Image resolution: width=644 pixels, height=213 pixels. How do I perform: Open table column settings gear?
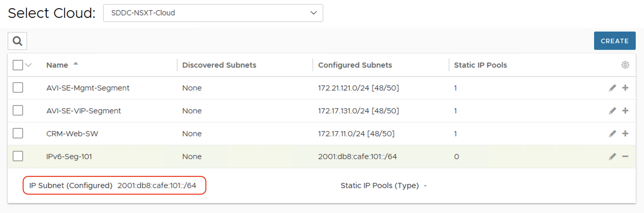click(x=625, y=65)
